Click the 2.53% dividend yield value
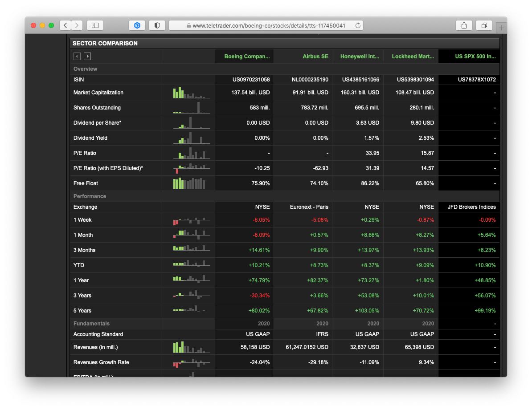This screenshot has height=410, width=532. tap(426, 138)
